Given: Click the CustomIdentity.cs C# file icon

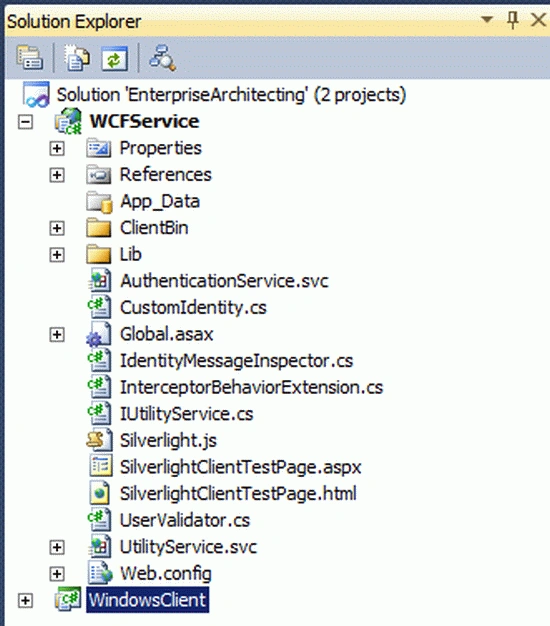Looking at the screenshot, I should (x=99, y=307).
